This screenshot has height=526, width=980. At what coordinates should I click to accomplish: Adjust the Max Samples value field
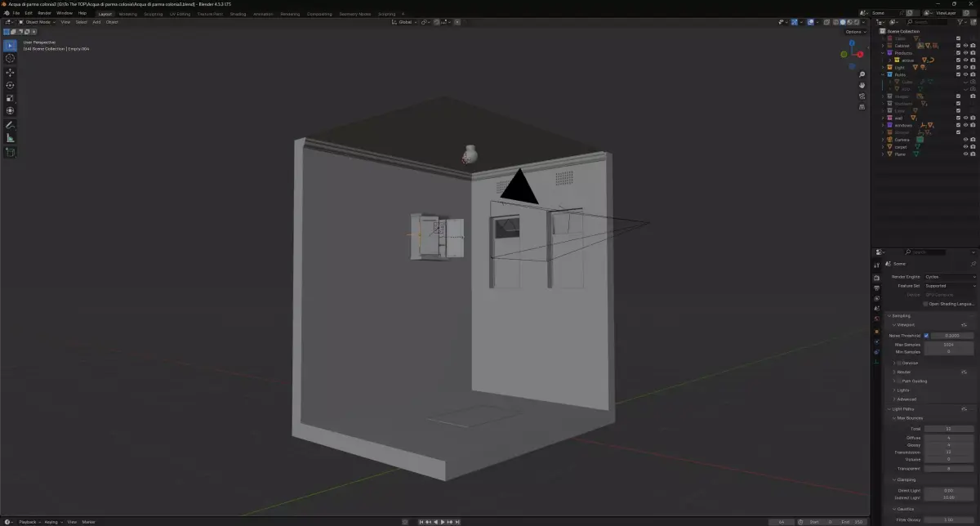point(948,345)
